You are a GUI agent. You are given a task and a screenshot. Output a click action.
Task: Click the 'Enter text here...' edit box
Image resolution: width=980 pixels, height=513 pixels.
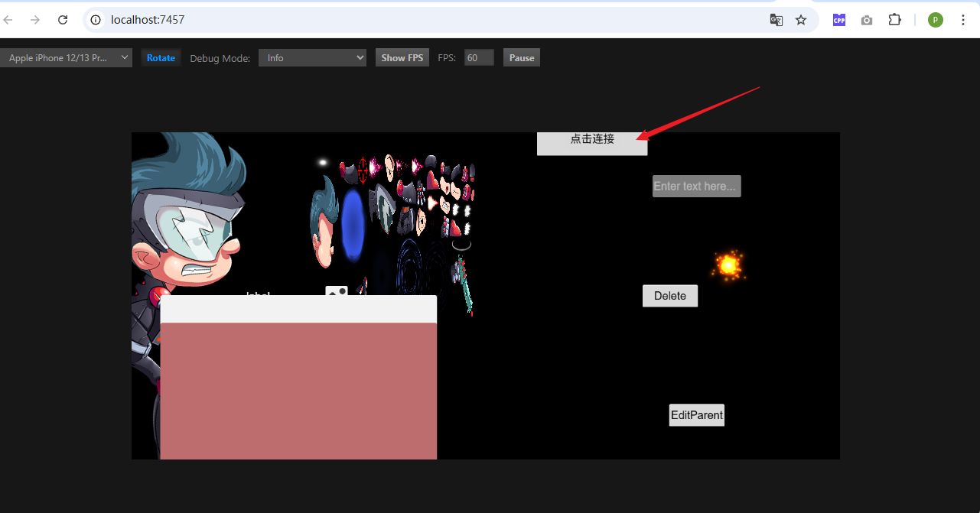696,186
